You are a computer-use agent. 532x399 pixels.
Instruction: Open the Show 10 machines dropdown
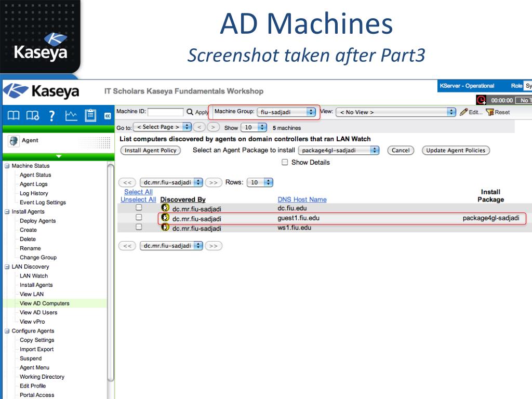[254, 127]
